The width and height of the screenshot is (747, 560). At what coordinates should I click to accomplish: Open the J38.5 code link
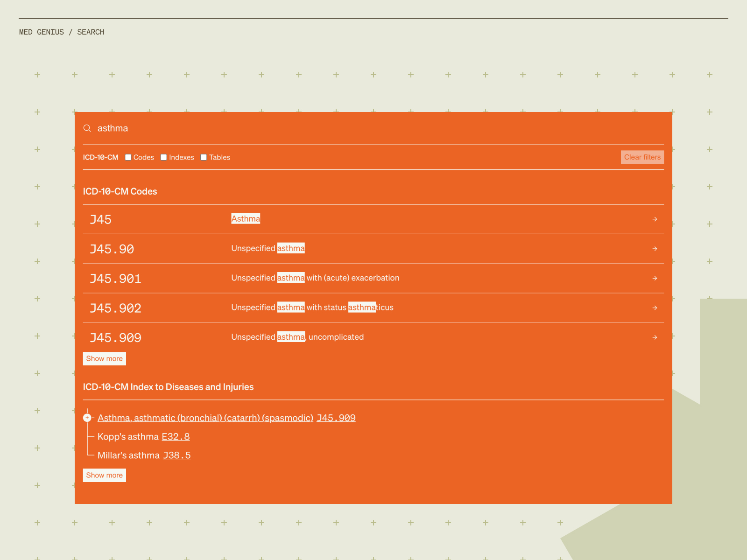(176, 455)
